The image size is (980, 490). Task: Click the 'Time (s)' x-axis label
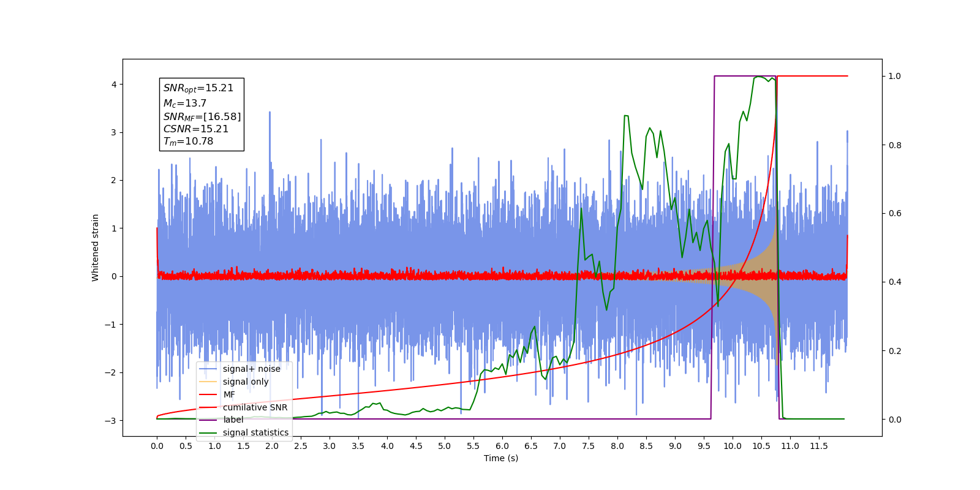(x=501, y=458)
